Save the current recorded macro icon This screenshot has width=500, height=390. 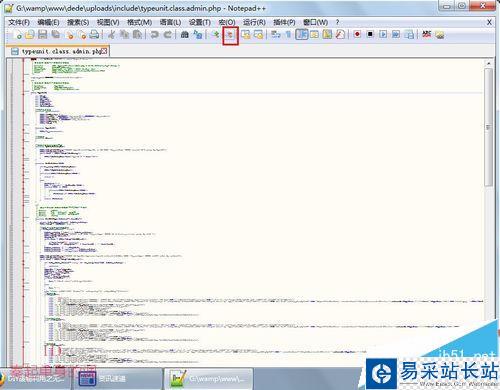click(409, 34)
